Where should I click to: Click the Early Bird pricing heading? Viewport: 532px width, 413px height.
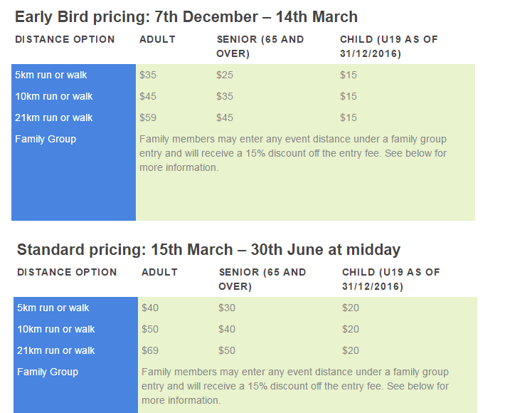click(x=186, y=17)
